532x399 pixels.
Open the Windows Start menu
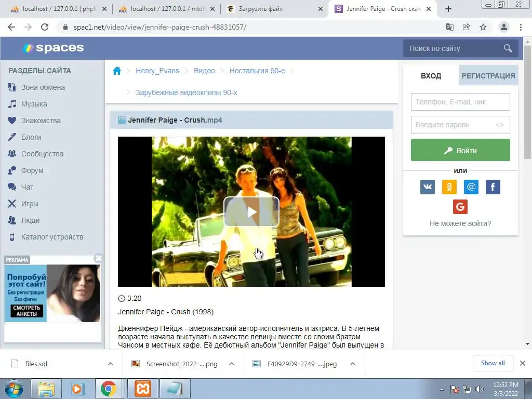click(14, 389)
